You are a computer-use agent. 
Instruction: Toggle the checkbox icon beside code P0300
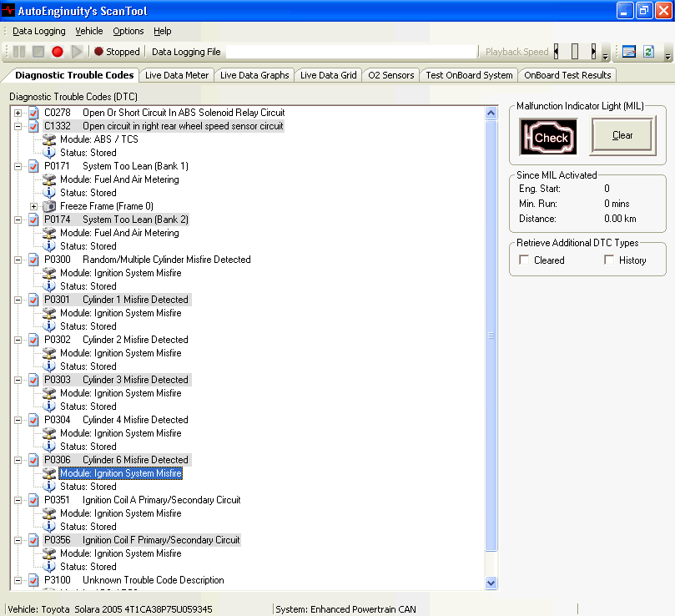[33, 260]
